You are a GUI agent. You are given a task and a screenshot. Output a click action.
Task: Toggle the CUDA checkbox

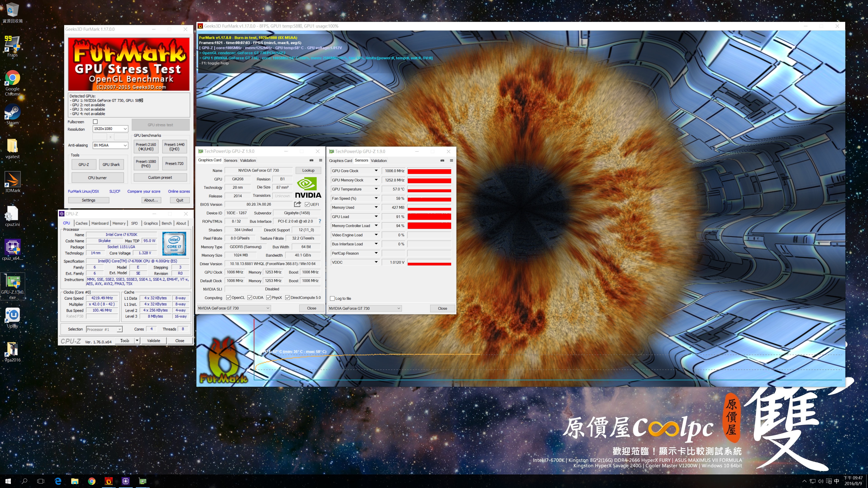(250, 298)
